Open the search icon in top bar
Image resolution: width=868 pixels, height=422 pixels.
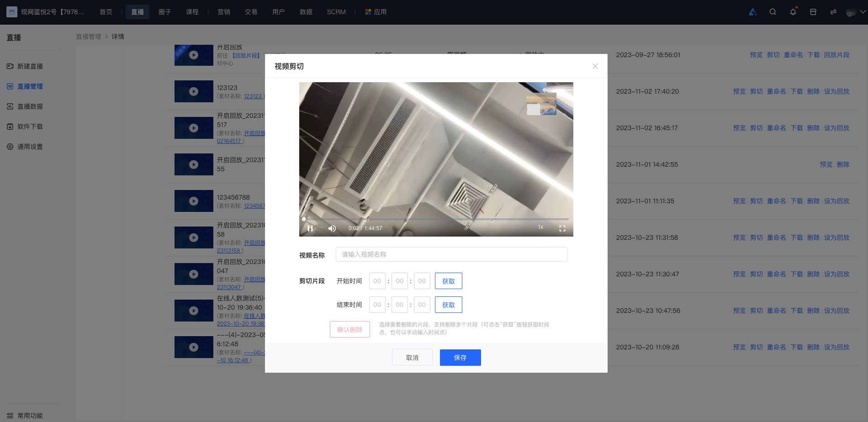coord(773,12)
